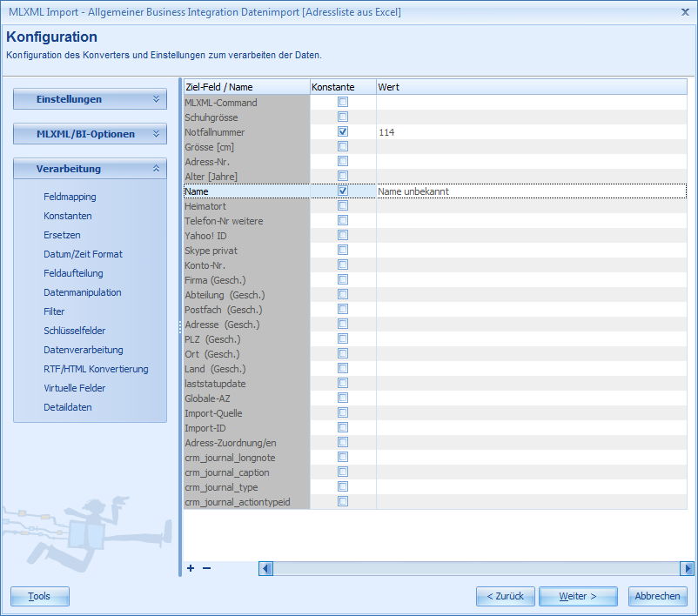Check the Konstante box for Firma (Gesch.)

342,279
